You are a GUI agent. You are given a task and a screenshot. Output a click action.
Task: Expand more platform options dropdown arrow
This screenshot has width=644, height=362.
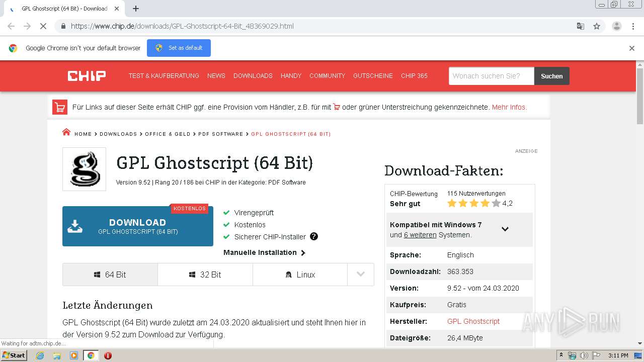[x=361, y=275]
